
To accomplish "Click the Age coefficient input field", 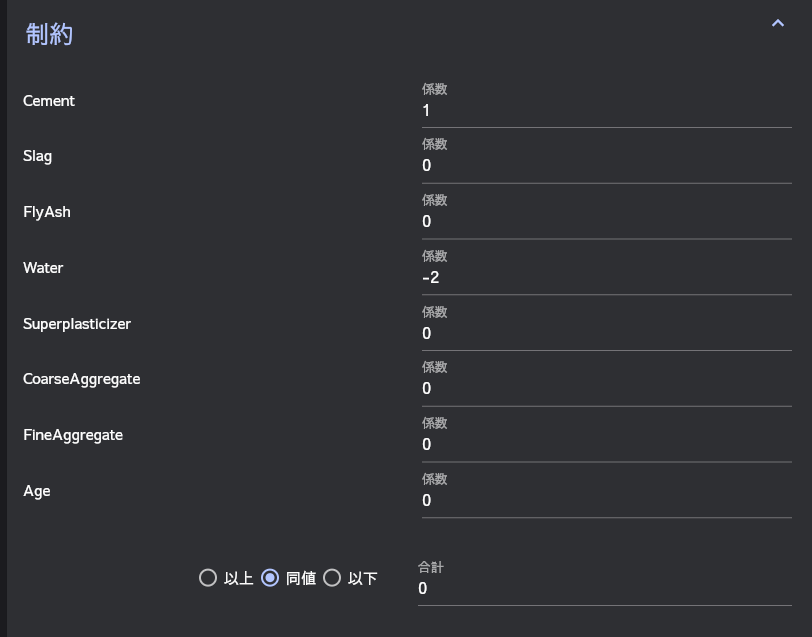I will coord(606,501).
